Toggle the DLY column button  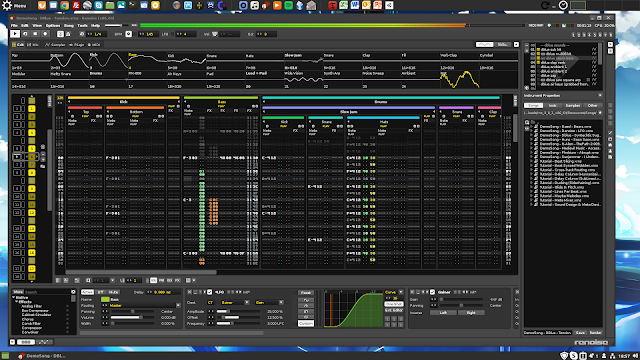[169, 280]
